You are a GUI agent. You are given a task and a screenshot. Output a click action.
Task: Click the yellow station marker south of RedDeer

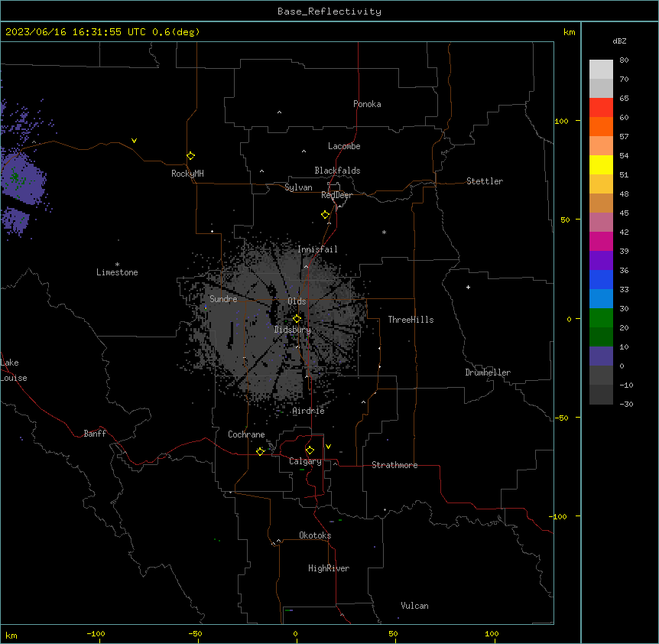pos(325,215)
